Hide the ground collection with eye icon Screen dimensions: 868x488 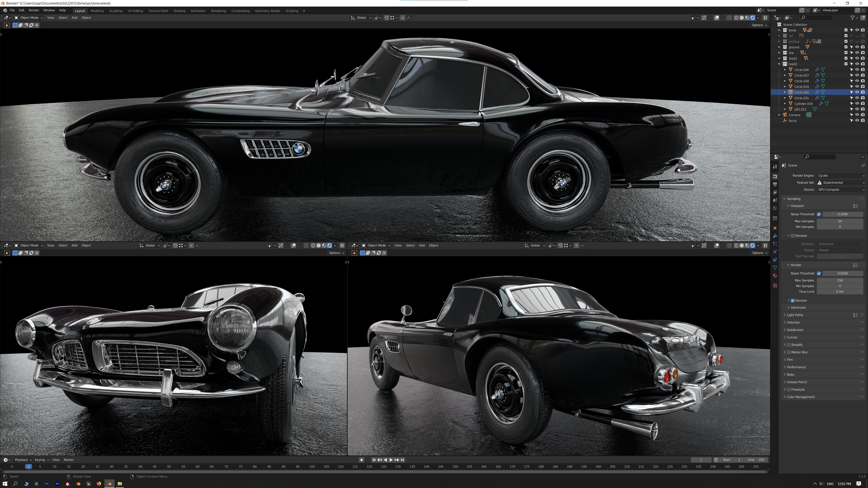tap(857, 47)
